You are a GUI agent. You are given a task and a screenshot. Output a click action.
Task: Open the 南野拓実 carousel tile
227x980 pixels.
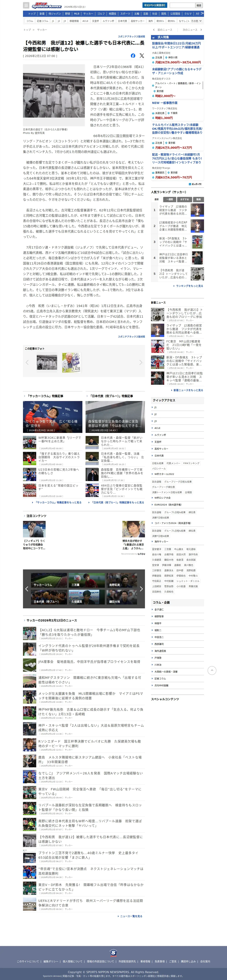pyautogui.click(x=121, y=580)
